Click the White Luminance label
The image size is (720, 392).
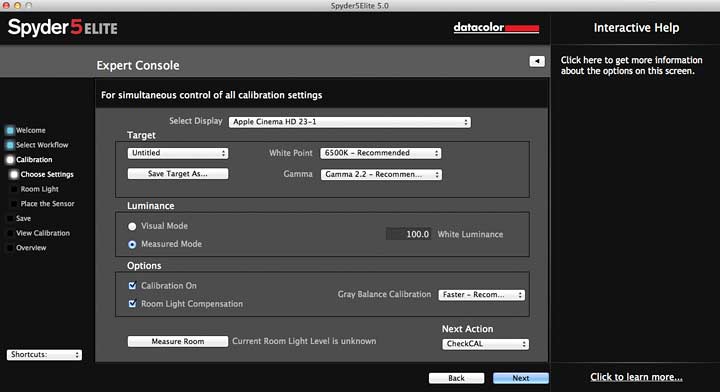pyautogui.click(x=470, y=234)
